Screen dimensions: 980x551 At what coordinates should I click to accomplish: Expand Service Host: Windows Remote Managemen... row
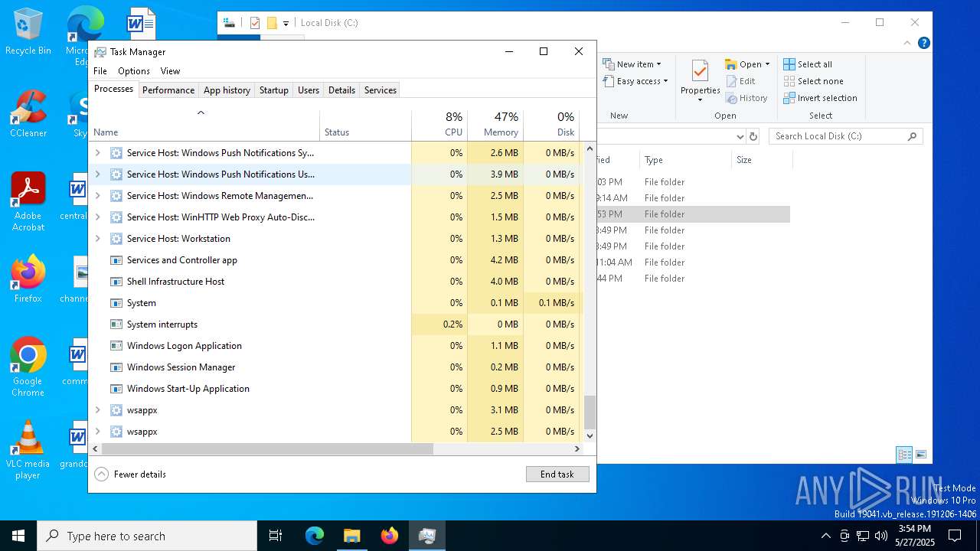coord(97,196)
